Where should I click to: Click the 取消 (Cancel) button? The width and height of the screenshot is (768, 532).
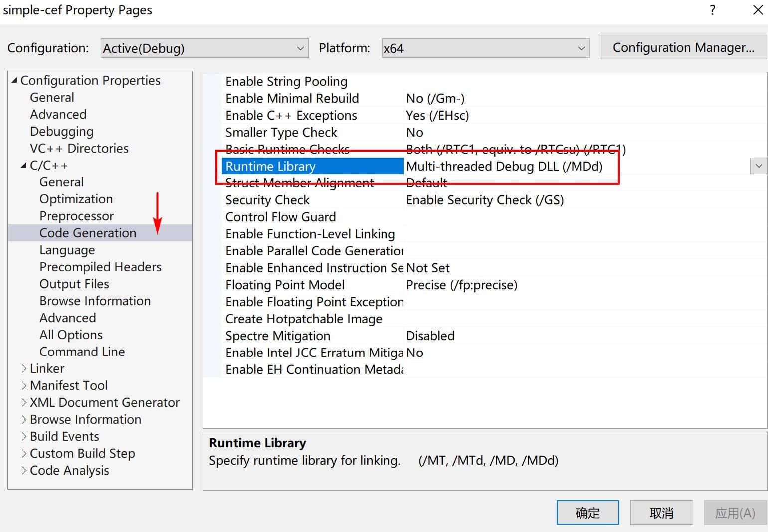pos(662,513)
